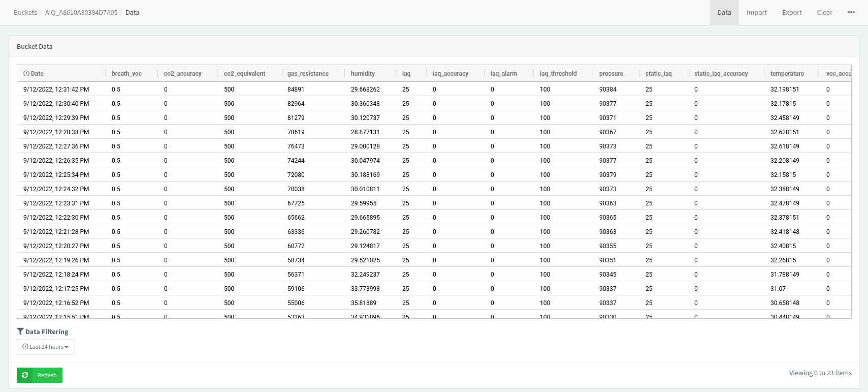
Task: Sort by gas_resistance column header
Action: click(308, 74)
